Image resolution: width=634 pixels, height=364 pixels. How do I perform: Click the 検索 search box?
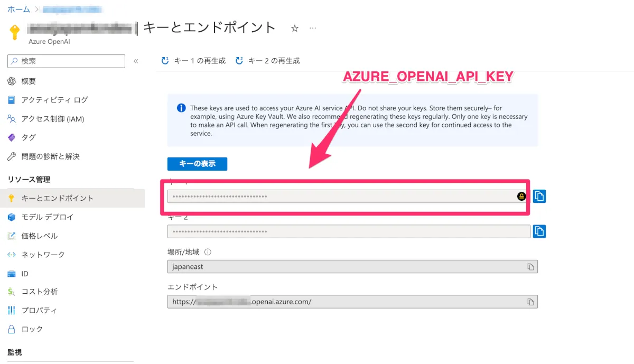pos(67,61)
